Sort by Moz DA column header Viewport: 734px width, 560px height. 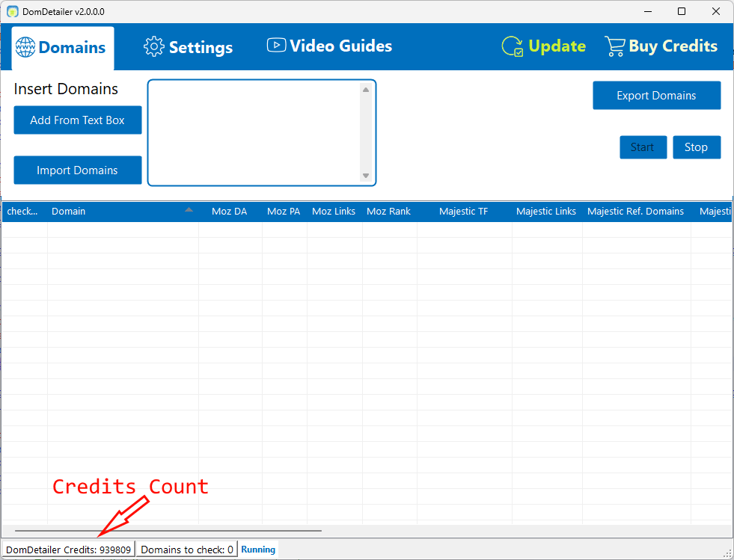pyautogui.click(x=229, y=212)
